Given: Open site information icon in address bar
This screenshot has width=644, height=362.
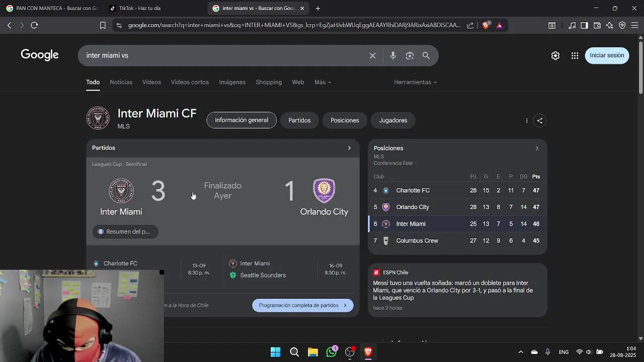Looking at the screenshot, I should pos(119,25).
